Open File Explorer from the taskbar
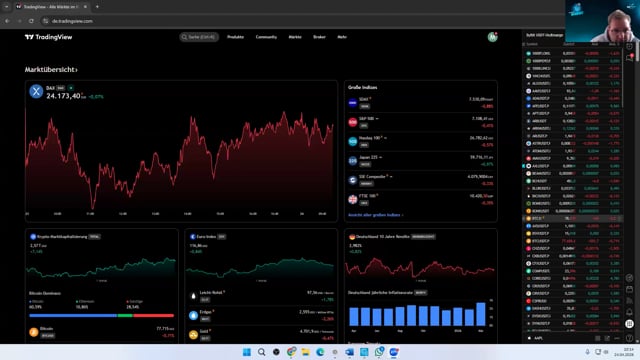The width and height of the screenshot is (640, 360). point(305,352)
